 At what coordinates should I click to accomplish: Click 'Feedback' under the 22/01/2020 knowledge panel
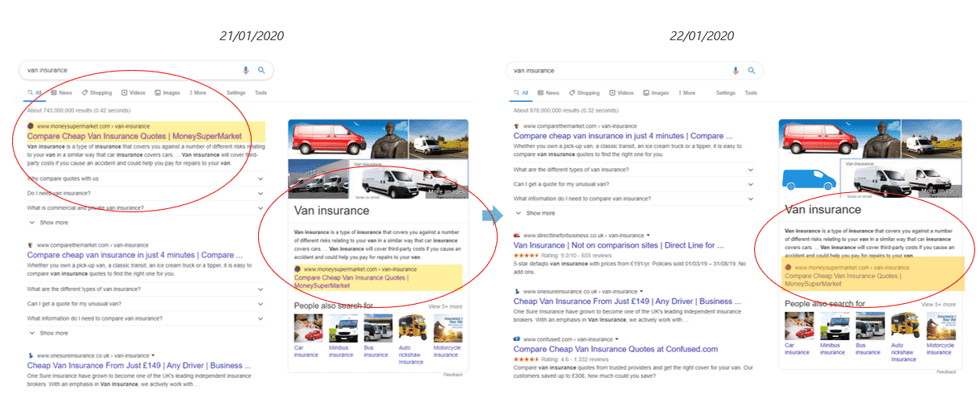[x=946, y=371]
